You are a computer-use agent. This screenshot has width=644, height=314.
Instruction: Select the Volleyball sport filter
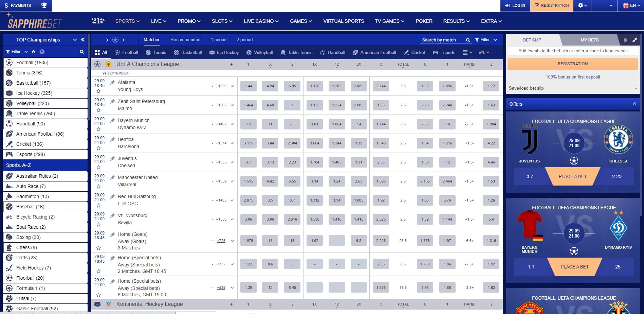coord(259,52)
